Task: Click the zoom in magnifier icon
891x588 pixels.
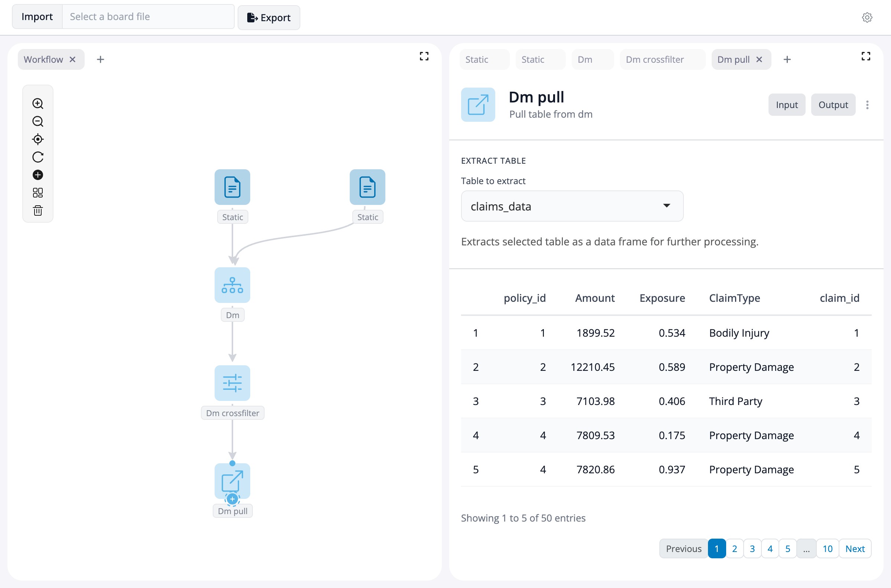Action: (38, 104)
